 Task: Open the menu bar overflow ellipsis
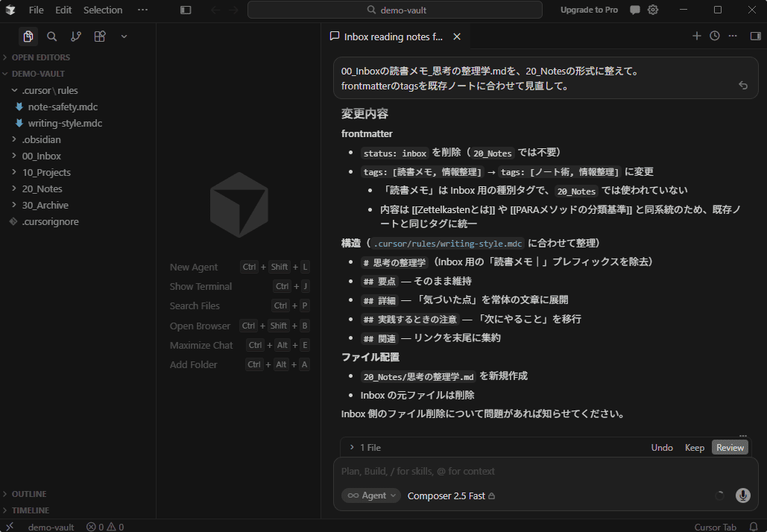coord(143,10)
